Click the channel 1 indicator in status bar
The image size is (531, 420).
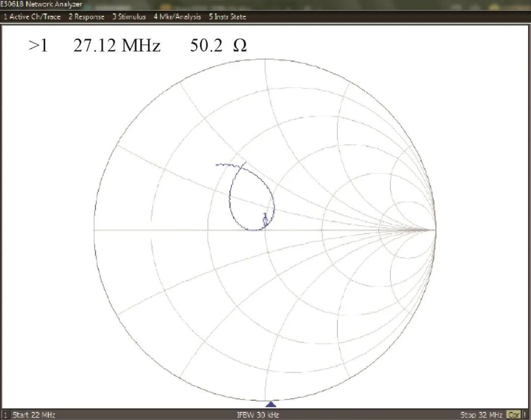[x=5, y=415]
